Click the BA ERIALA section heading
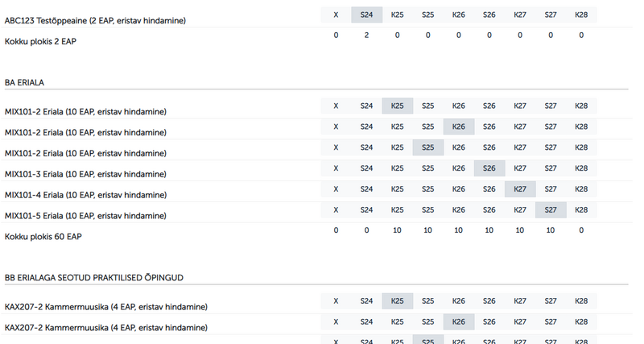The image size is (644, 344). (26, 82)
